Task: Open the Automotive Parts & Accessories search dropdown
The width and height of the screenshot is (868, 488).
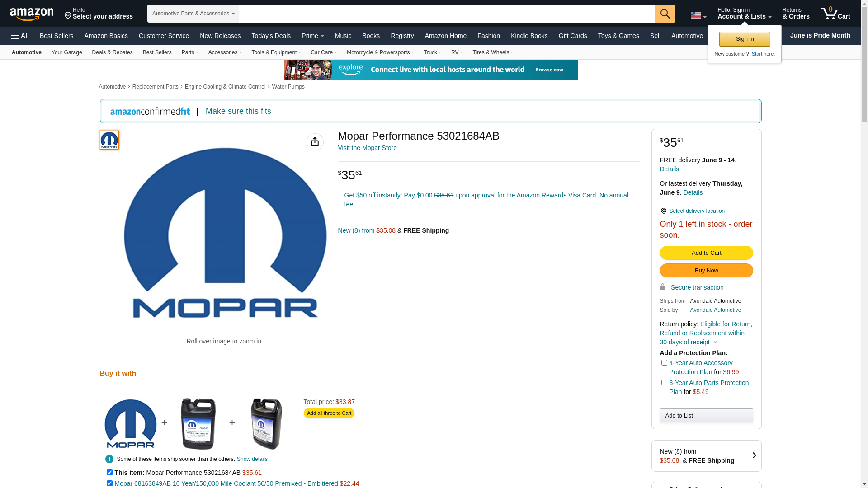Action: (x=193, y=14)
